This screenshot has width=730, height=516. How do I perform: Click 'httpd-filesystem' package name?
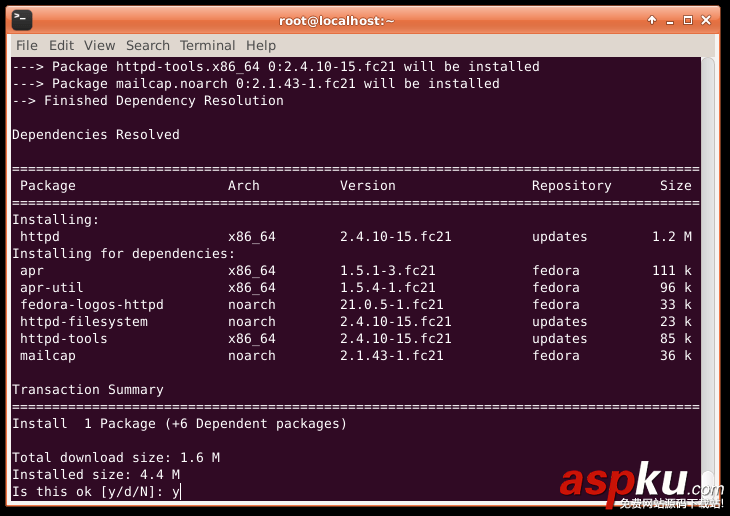84,322
